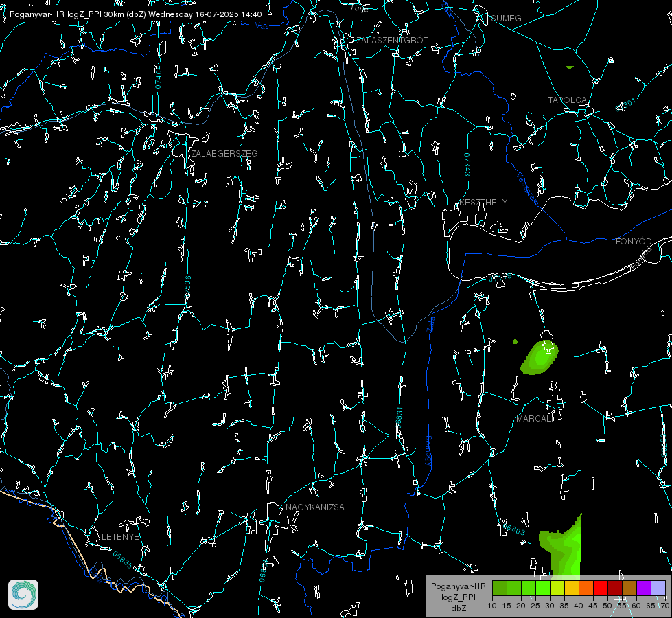Select the KESZTHELY city label

click(483, 202)
